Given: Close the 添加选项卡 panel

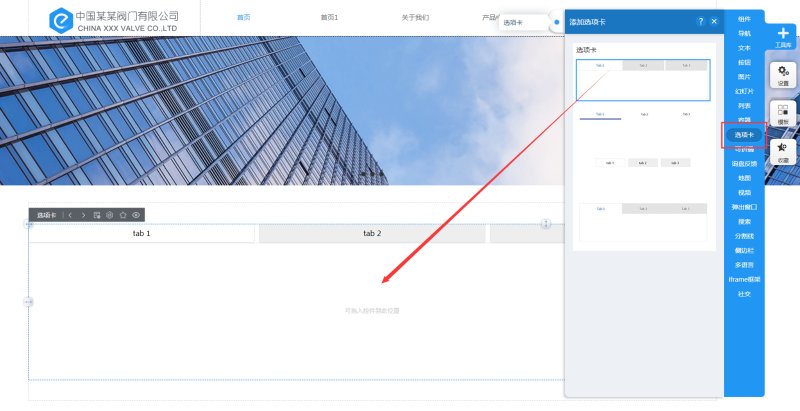Looking at the screenshot, I should tap(714, 21).
